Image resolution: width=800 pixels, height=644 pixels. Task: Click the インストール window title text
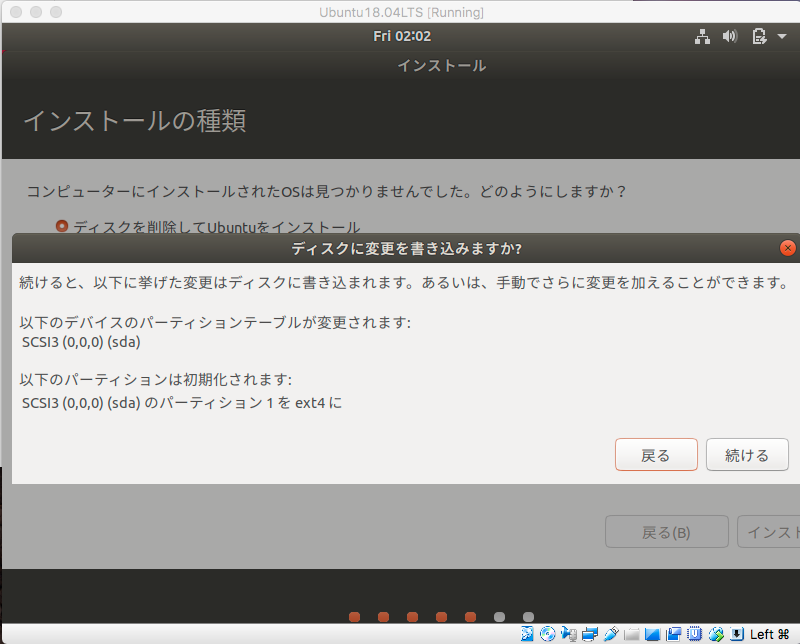442,65
